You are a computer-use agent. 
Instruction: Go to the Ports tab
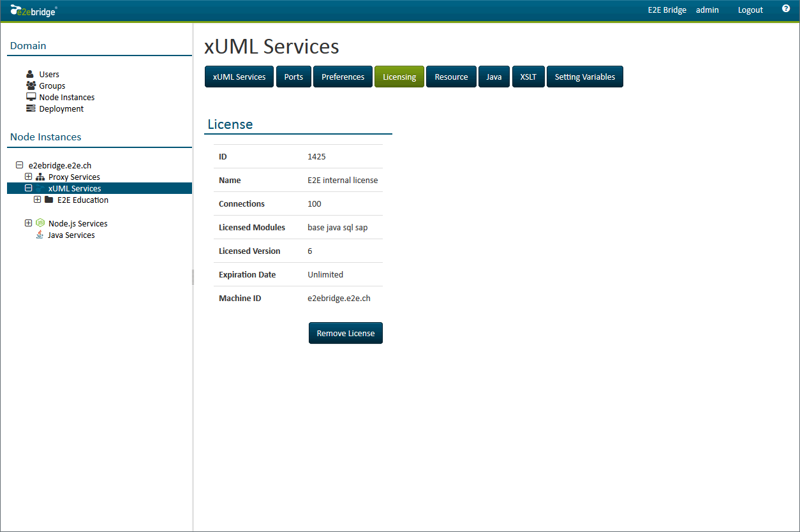tap(293, 77)
